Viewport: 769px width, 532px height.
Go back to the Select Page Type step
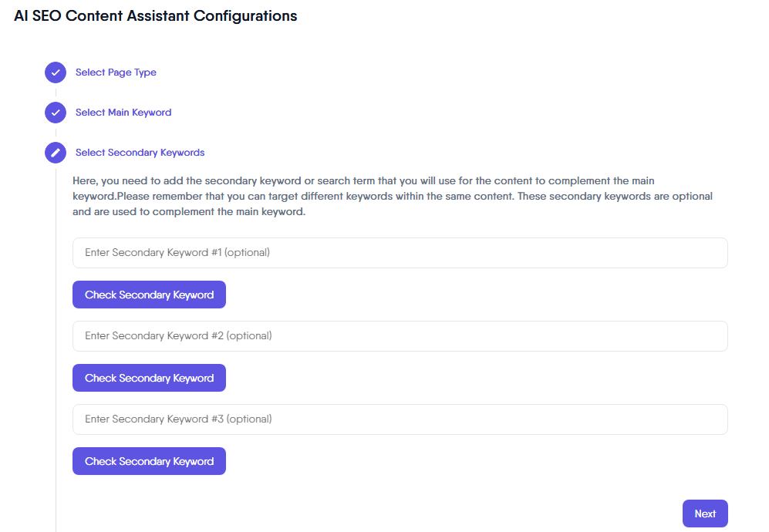click(x=116, y=72)
